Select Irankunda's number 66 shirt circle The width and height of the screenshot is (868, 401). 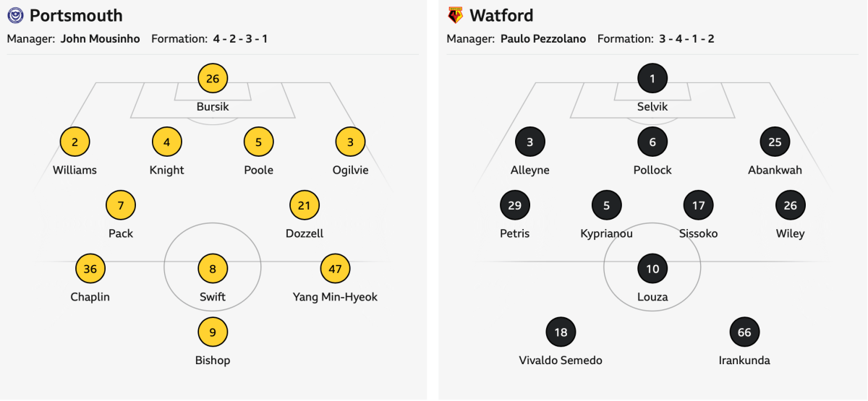pyautogui.click(x=744, y=332)
